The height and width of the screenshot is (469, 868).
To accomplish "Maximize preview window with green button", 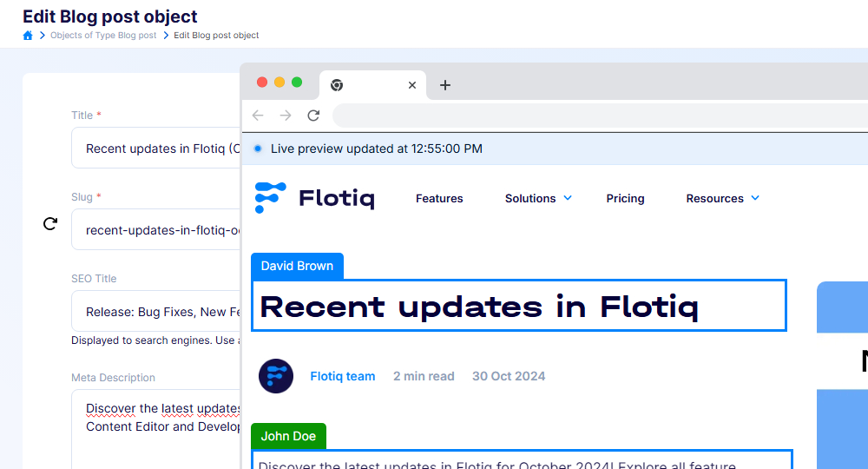I will [x=297, y=82].
